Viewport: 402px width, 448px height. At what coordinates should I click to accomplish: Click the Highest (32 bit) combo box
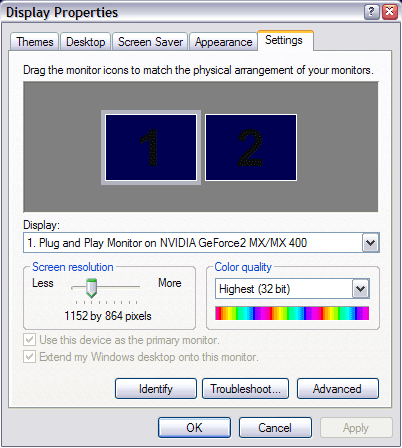[292, 289]
